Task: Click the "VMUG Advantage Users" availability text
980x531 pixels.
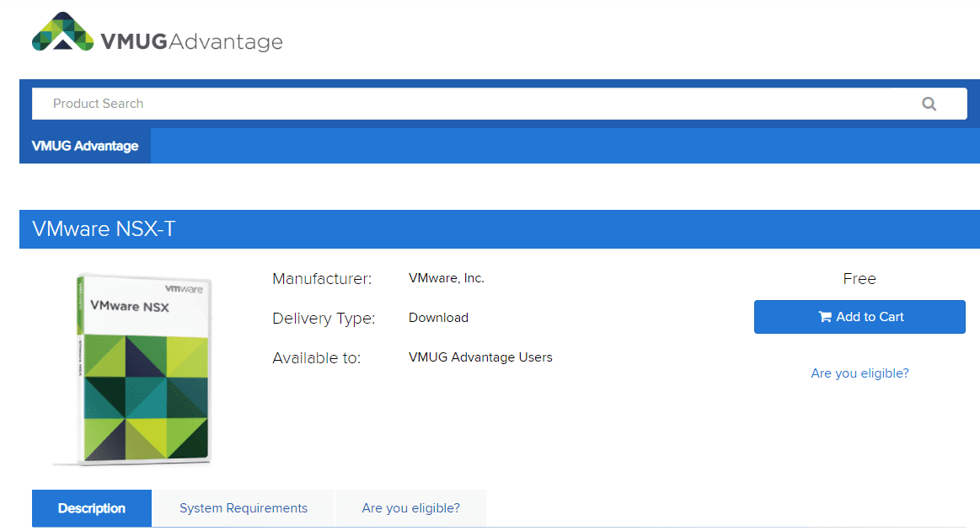Action: [480, 357]
